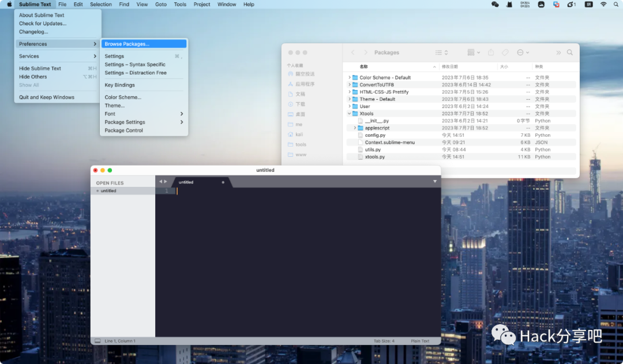
Task: Click the Finder search magnifier icon
Action: click(570, 52)
